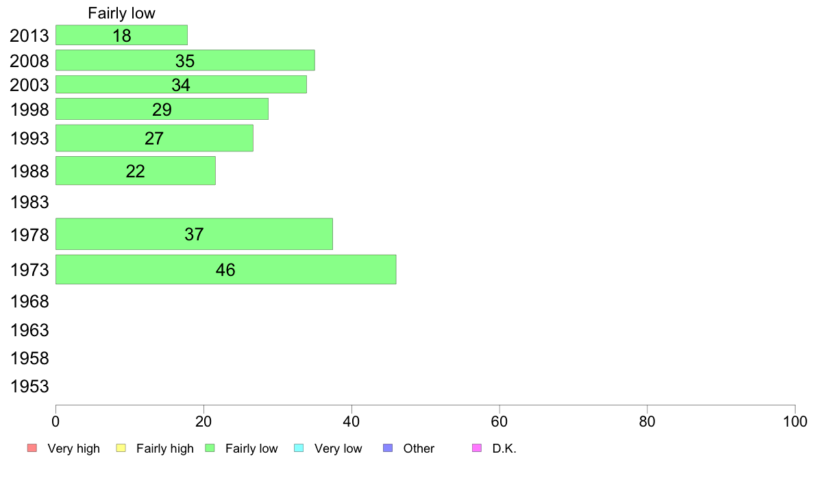Select the 2003 bar showing 34
This screenshot has height=504, width=814.
pyautogui.click(x=181, y=85)
